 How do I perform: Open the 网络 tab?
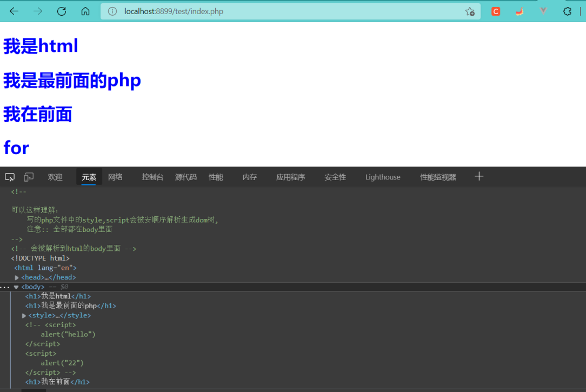(116, 177)
